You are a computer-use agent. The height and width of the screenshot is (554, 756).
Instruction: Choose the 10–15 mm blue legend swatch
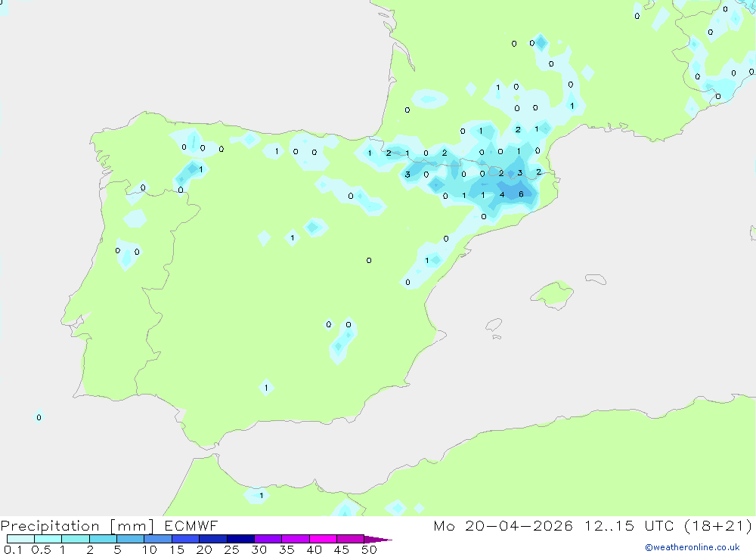coord(158,539)
